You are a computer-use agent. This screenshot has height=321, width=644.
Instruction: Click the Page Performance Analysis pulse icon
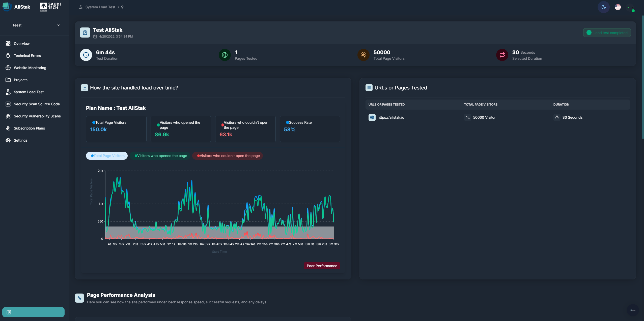[x=79, y=298]
